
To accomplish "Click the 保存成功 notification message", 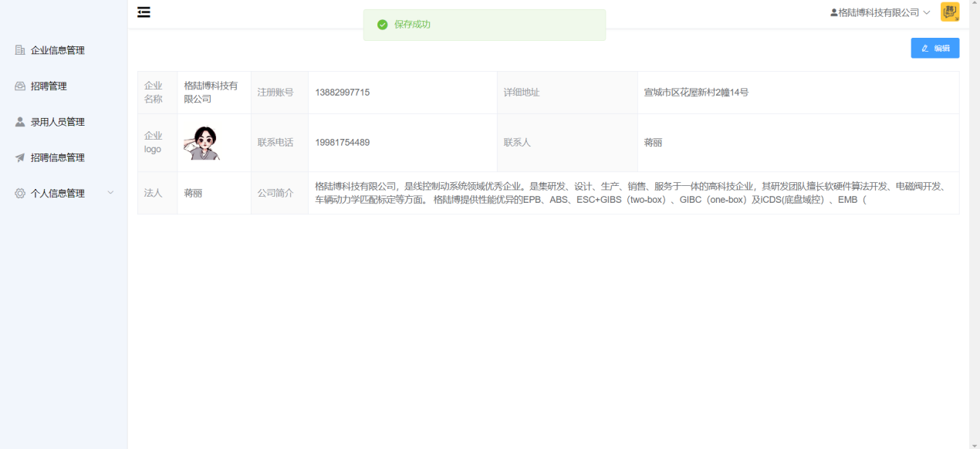I will pos(485,25).
